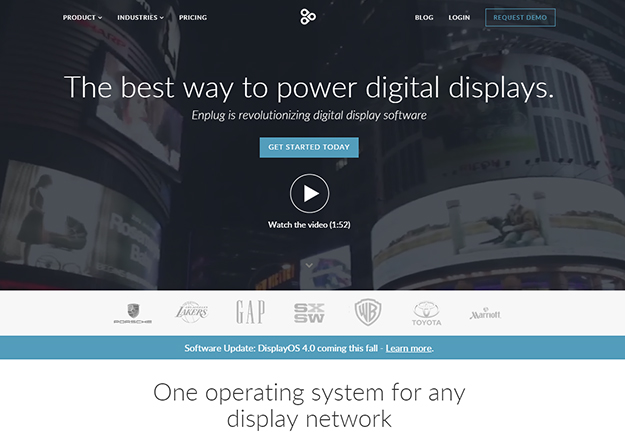Image resolution: width=625 pixels, height=435 pixels.
Task: Click the Lakers logo
Action: pos(191,312)
